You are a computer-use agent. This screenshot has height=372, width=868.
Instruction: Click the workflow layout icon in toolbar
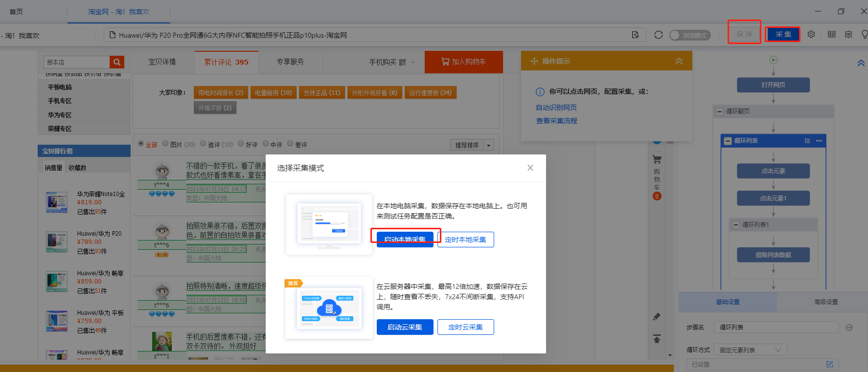click(848, 34)
